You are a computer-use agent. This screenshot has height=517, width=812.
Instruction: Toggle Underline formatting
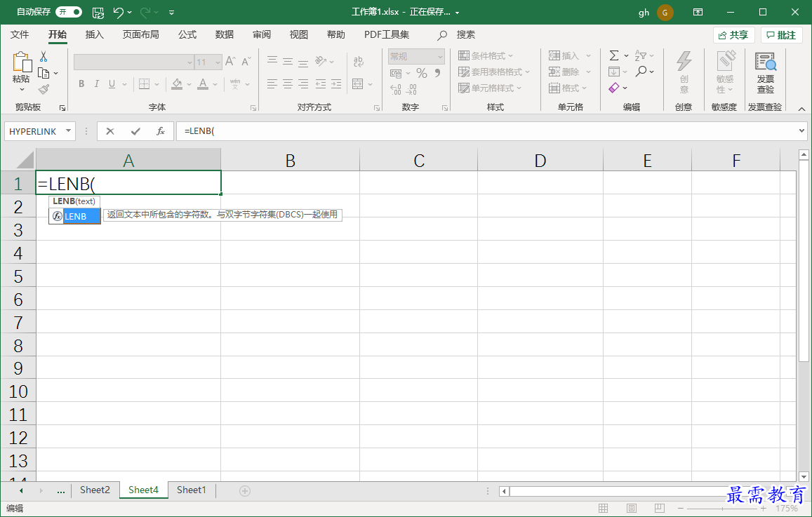(x=112, y=84)
